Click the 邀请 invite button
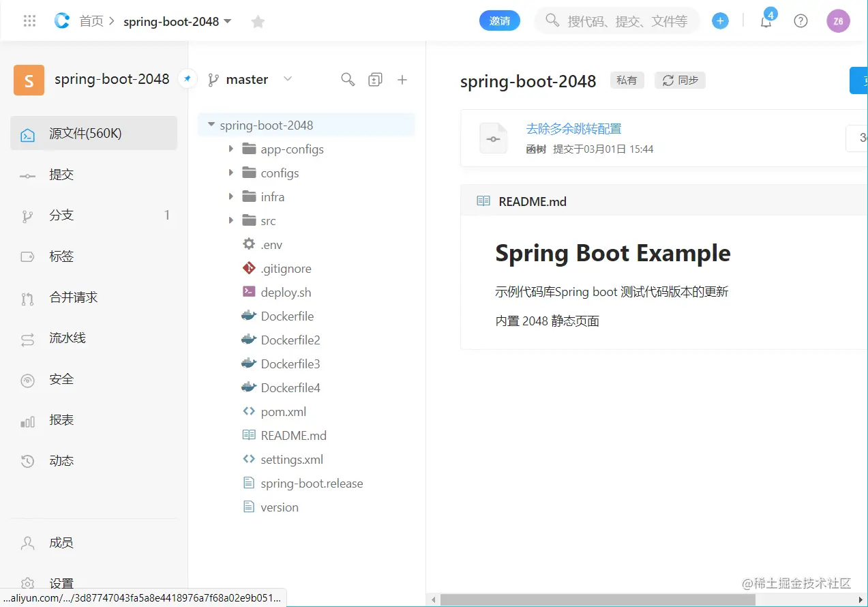 [500, 21]
